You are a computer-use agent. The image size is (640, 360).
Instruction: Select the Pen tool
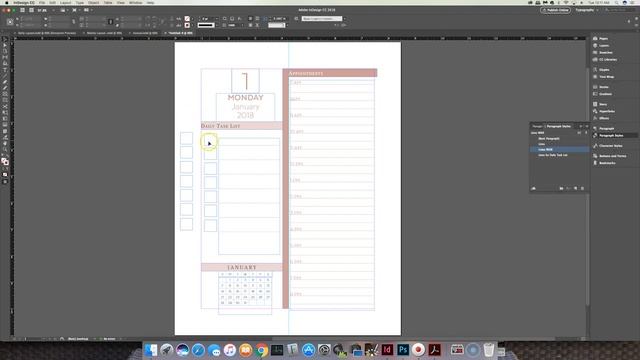[x=5, y=82]
